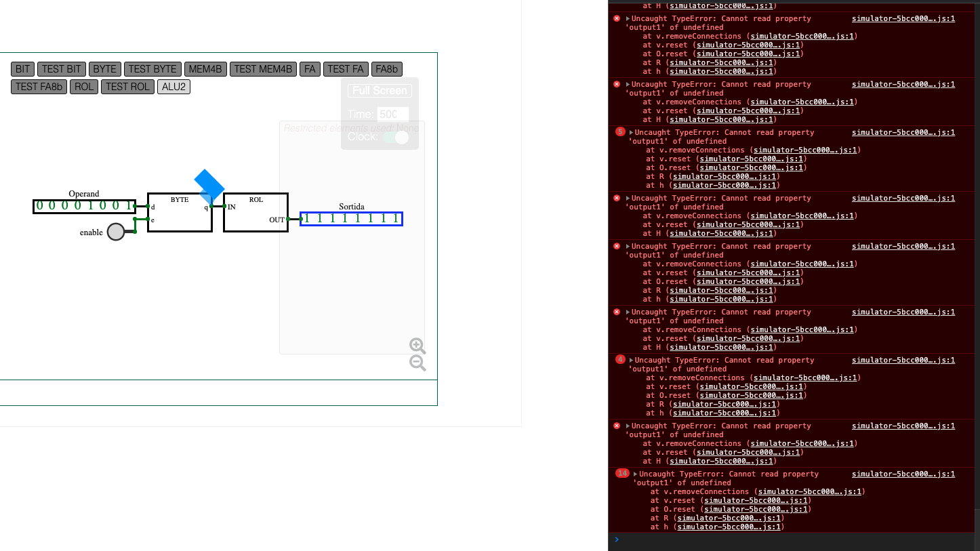Click the blue console prompt arrow at bottom

616,539
